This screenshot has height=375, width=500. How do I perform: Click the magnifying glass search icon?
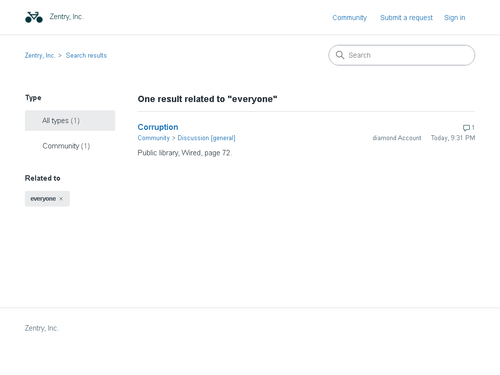[x=340, y=55]
